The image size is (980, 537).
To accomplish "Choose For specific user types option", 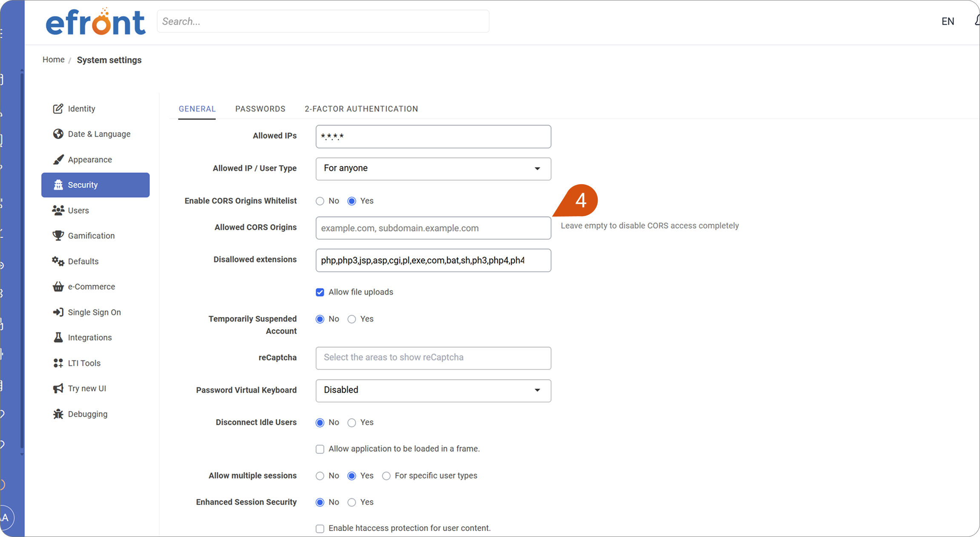I will (386, 476).
